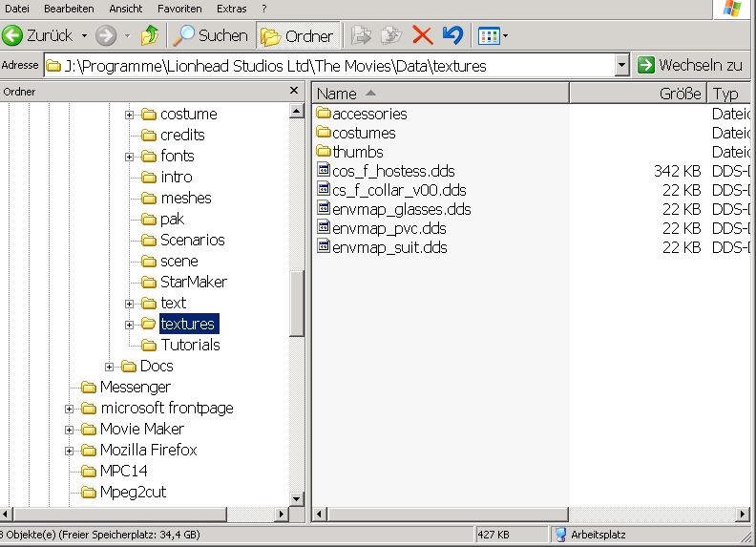756x547 pixels.
Task: Open the accessories folder
Action: 369,114
